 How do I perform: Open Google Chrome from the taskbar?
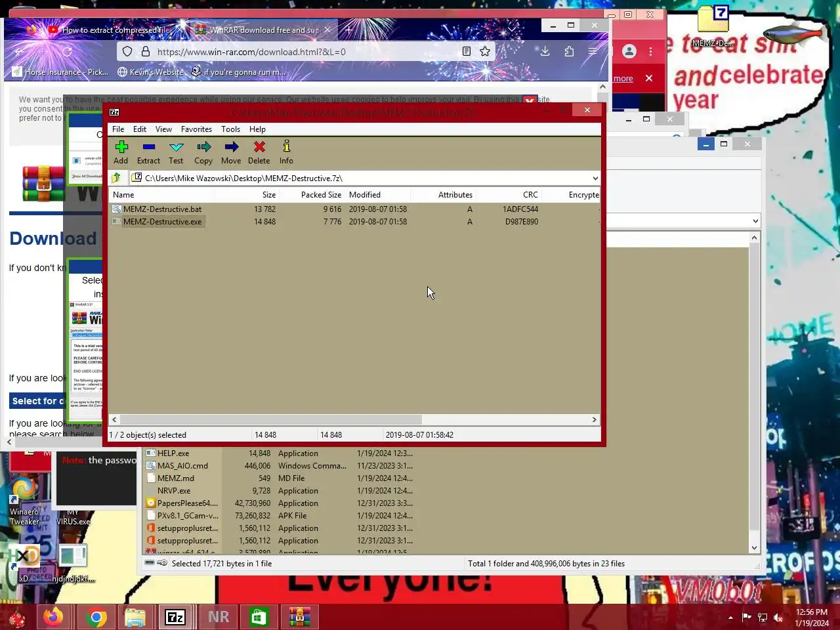pos(96,617)
